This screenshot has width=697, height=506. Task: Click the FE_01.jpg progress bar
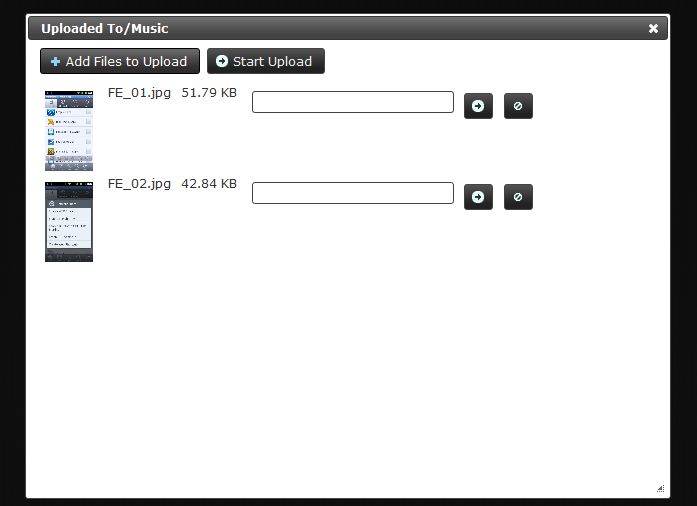click(x=353, y=102)
